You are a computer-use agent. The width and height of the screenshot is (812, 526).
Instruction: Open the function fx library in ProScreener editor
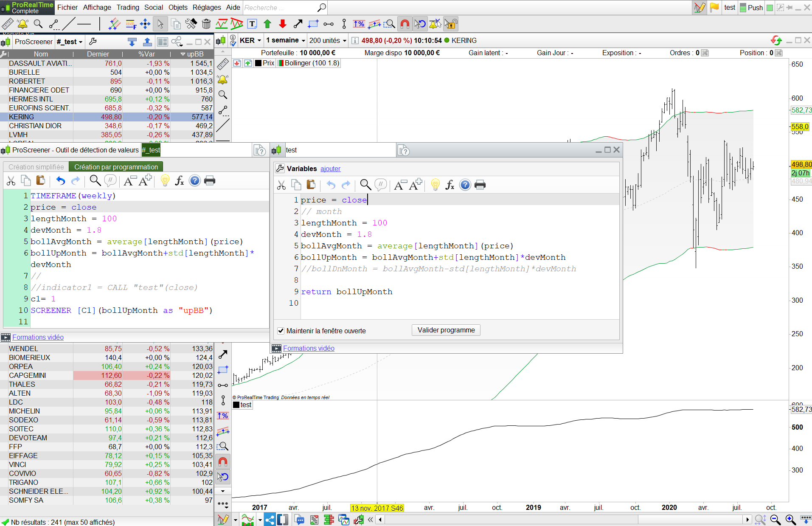180,181
